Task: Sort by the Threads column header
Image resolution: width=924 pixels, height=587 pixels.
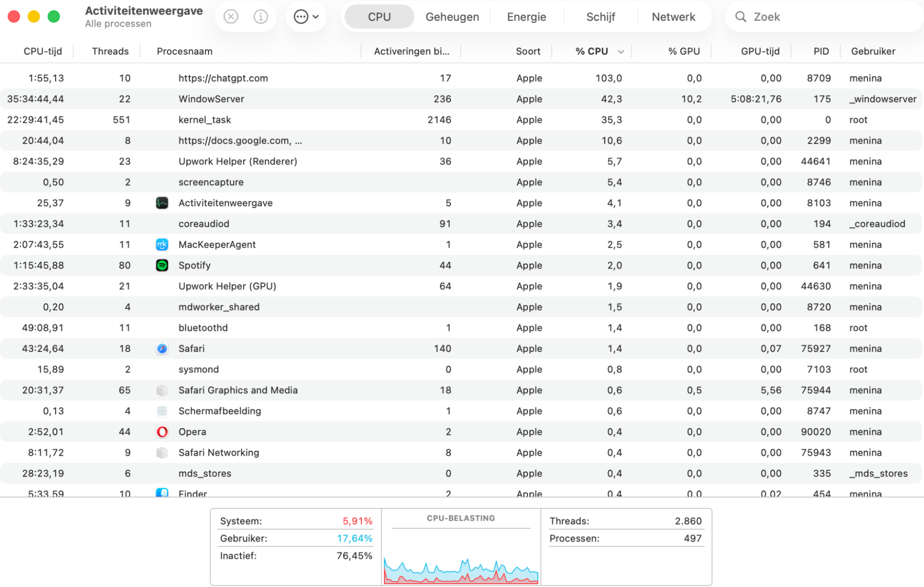Action: pyautogui.click(x=110, y=51)
